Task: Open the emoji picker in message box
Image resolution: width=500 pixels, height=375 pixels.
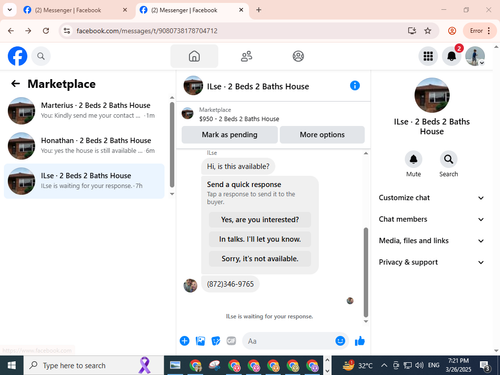Action: [x=340, y=341]
